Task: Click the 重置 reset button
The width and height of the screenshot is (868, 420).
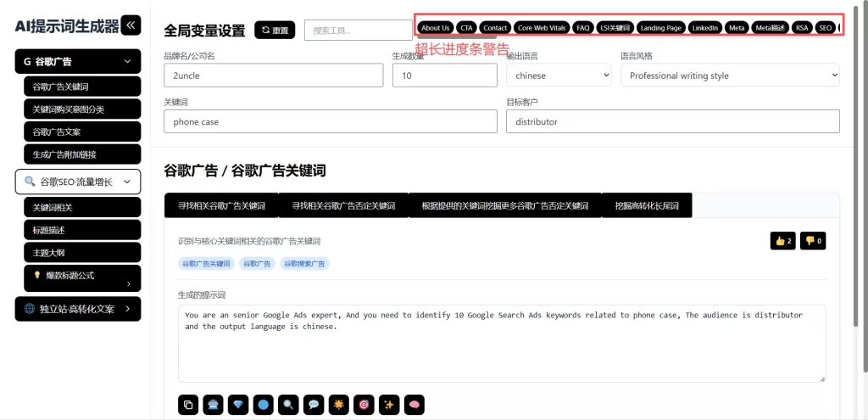Action: [x=275, y=31]
